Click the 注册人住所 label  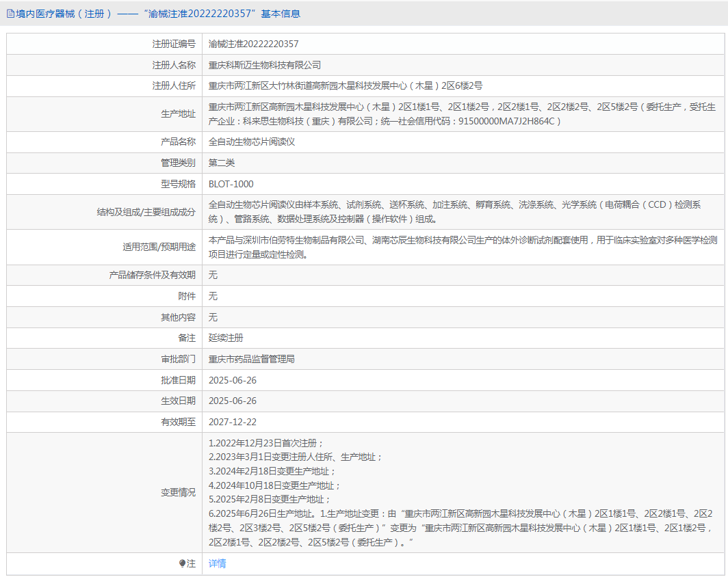click(174, 86)
